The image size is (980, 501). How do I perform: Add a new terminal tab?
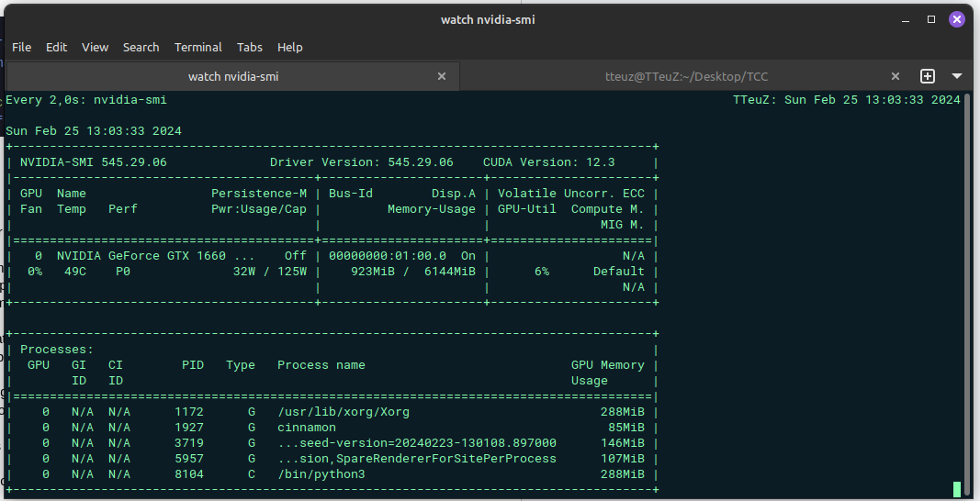click(x=928, y=76)
